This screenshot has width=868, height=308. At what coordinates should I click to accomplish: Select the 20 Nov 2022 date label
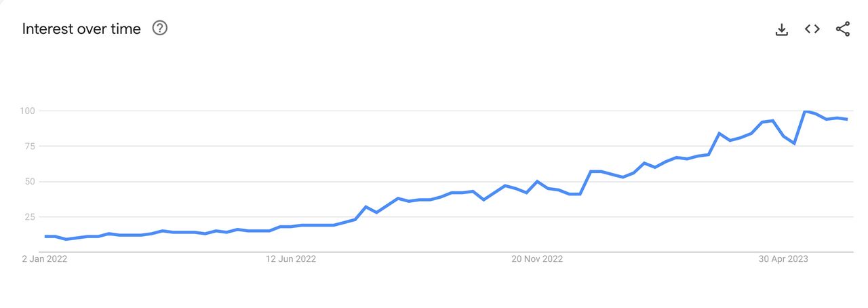click(537, 258)
